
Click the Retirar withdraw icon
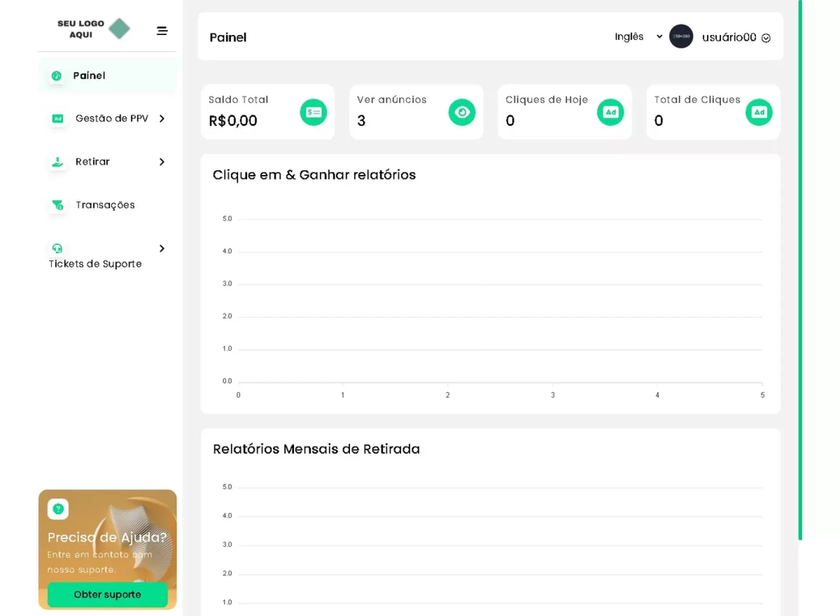tap(58, 162)
